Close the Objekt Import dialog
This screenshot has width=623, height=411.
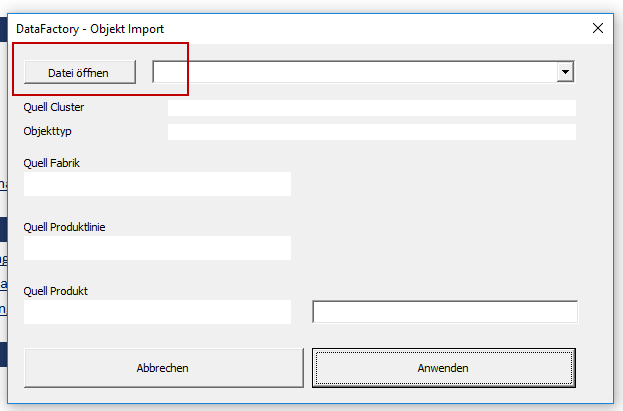click(x=598, y=29)
